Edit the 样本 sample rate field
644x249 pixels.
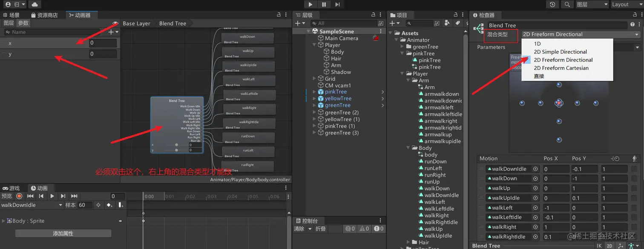(85, 205)
